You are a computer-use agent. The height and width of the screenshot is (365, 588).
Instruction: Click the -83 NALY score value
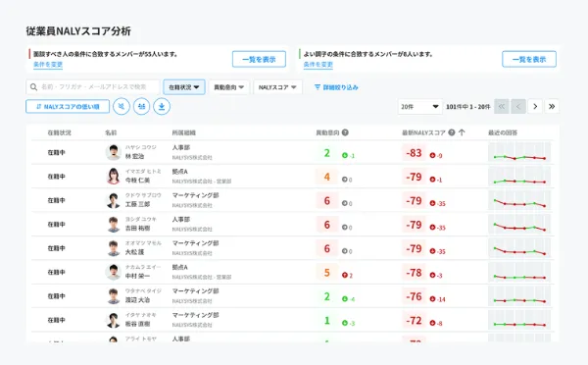click(x=414, y=153)
